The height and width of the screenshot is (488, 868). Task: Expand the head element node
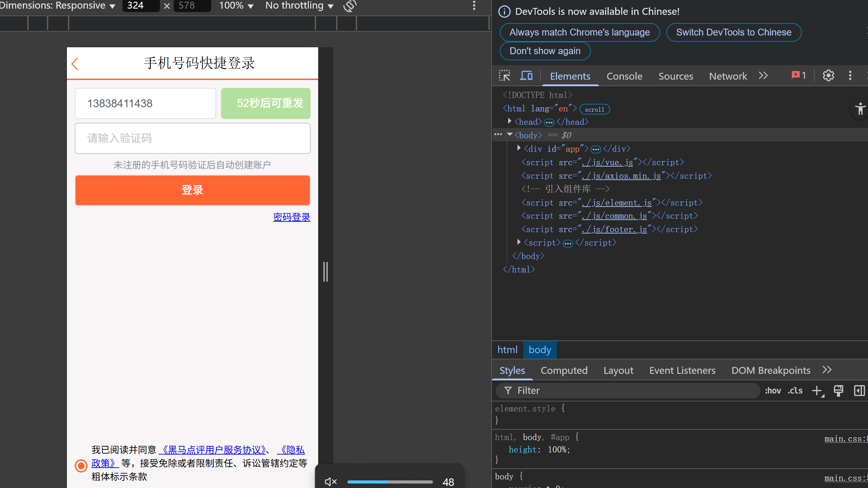(x=509, y=121)
